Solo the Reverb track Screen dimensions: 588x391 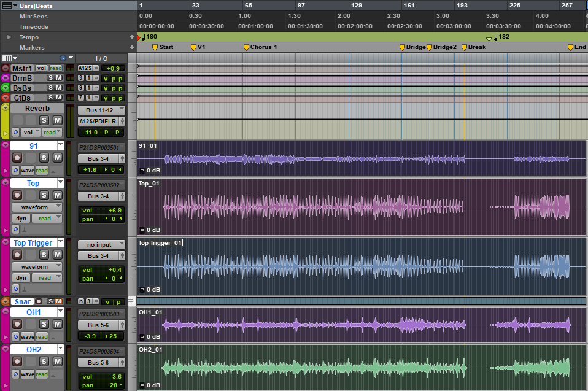pos(44,120)
